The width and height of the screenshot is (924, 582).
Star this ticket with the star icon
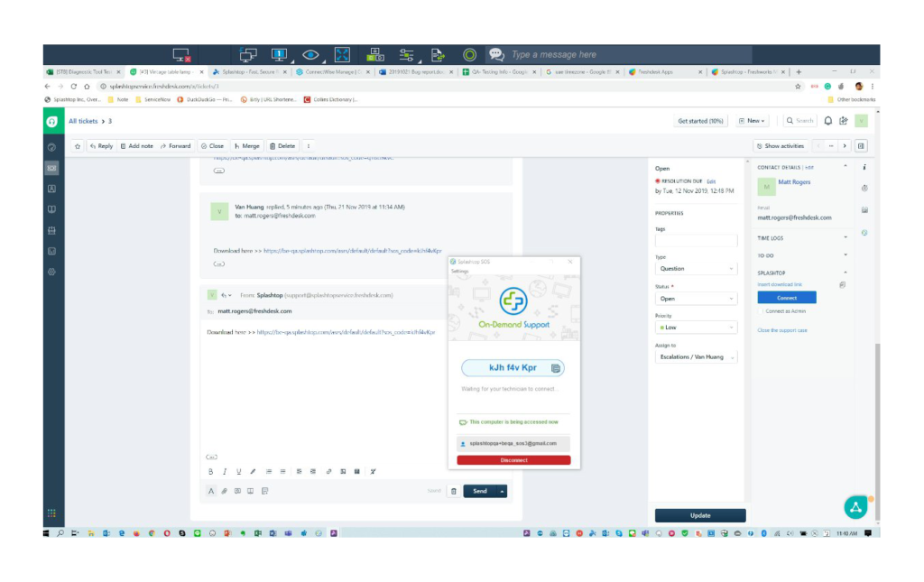(78, 146)
